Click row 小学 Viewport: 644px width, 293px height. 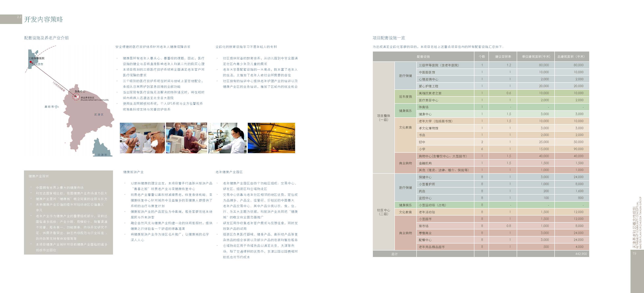[503, 149]
